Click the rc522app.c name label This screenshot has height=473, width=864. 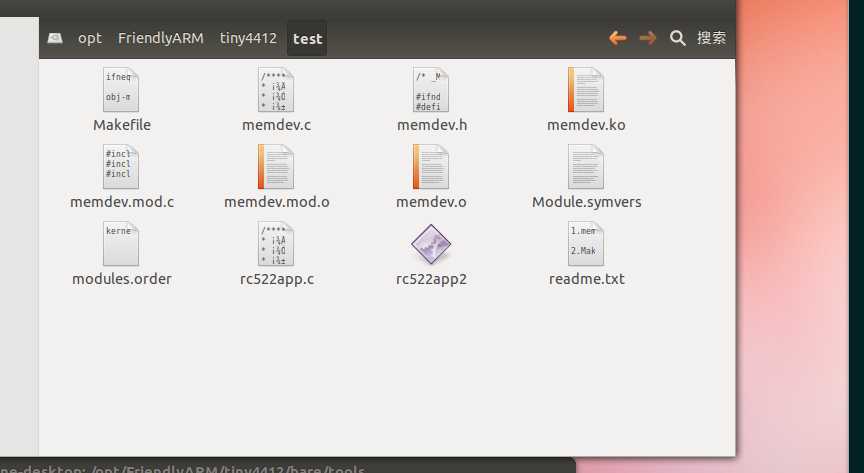point(277,279)
